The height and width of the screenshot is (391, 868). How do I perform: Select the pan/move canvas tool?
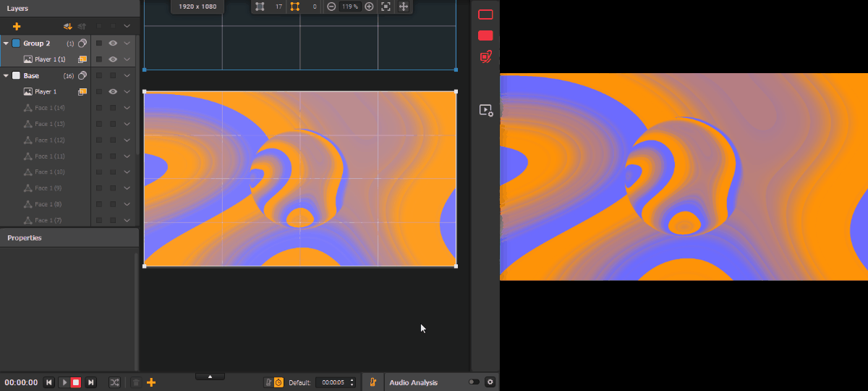(404, 7)
